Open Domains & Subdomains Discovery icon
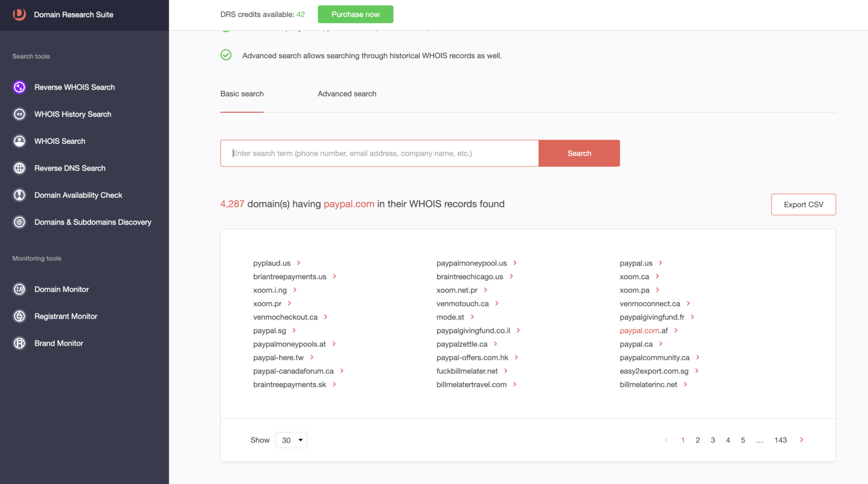The image size is (868, 484). (20, 222)
